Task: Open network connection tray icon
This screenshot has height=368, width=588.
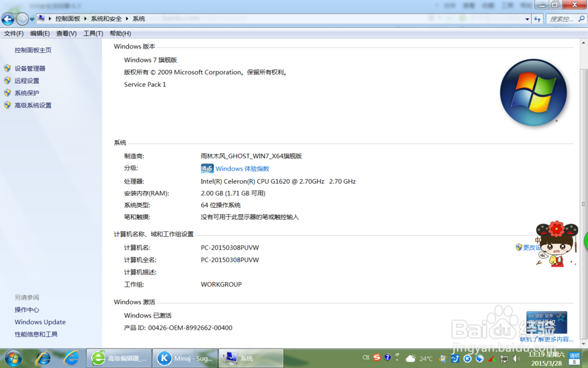Action: click(505, 359)
